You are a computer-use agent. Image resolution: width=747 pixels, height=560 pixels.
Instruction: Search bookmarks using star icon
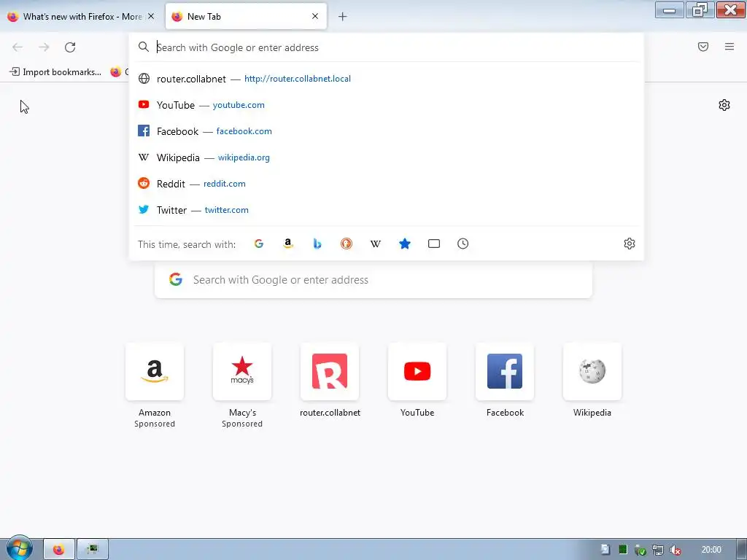404,244
